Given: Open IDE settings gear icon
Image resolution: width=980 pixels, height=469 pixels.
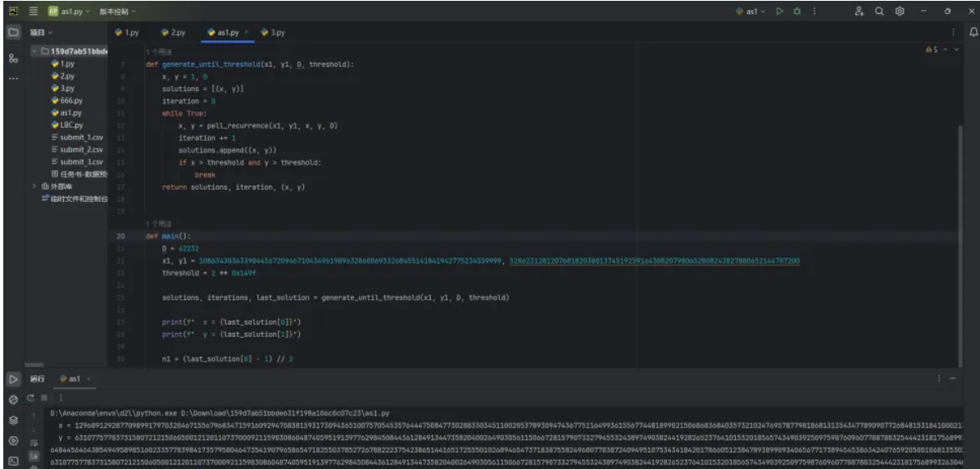Looking at the screenshot, I should coord(900,11).
